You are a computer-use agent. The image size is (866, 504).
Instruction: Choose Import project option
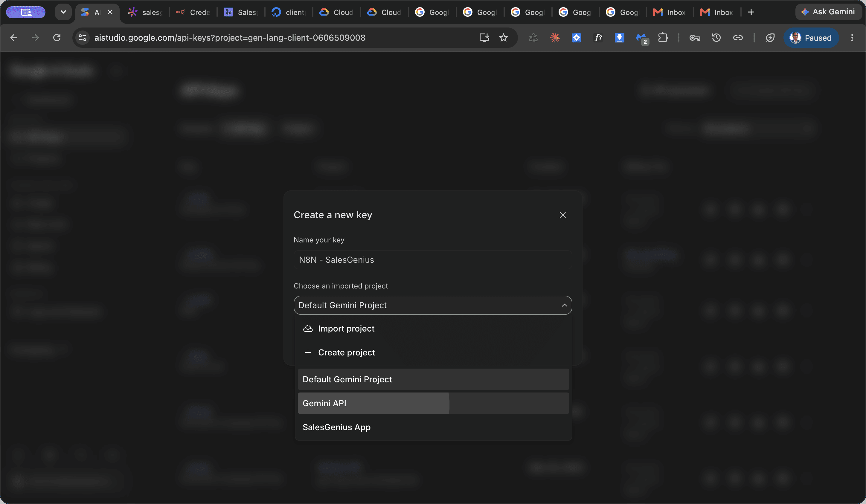pos(433,329)
